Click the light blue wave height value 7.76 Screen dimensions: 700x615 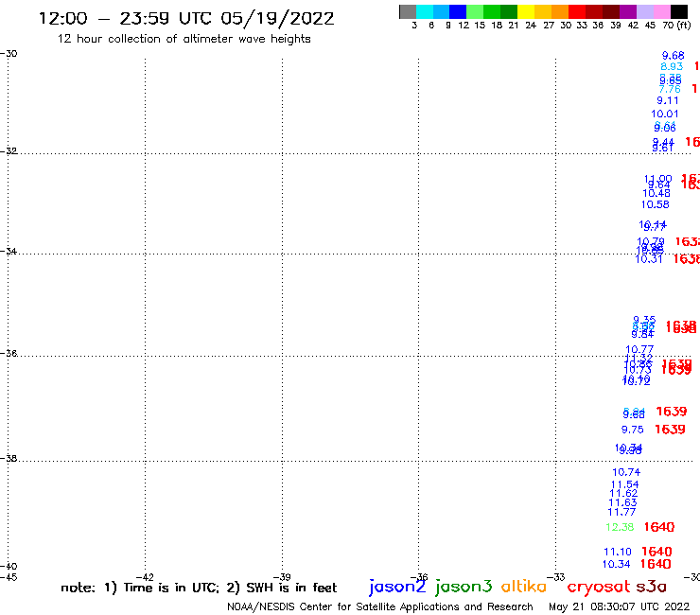pos(670,89)
